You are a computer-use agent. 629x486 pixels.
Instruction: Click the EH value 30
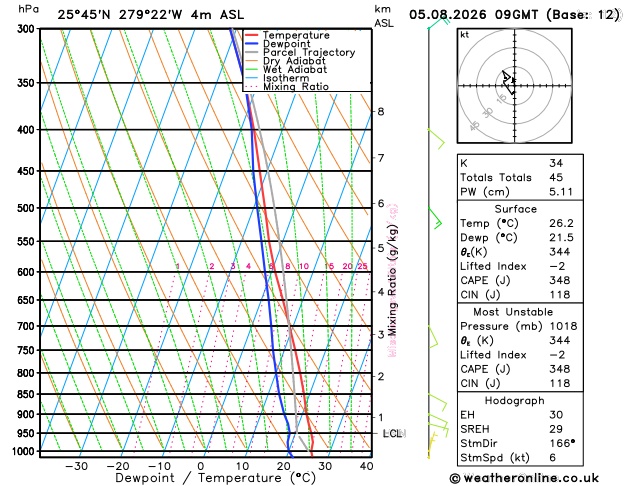(x=556, y=415)
